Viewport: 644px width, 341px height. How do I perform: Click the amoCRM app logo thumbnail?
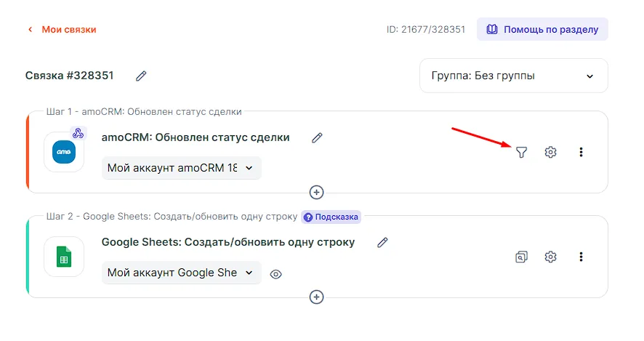click(64, 152)
